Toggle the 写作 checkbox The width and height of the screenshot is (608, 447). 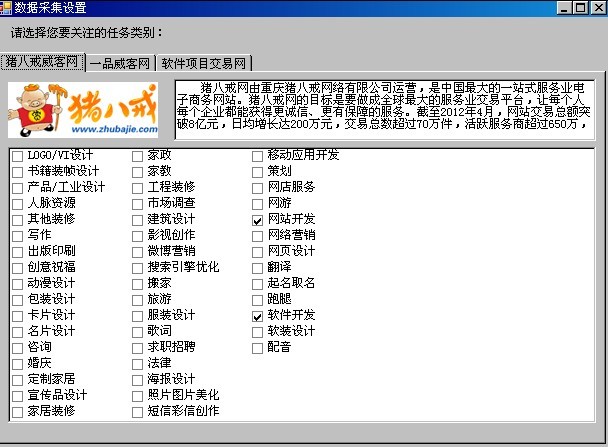17,236
